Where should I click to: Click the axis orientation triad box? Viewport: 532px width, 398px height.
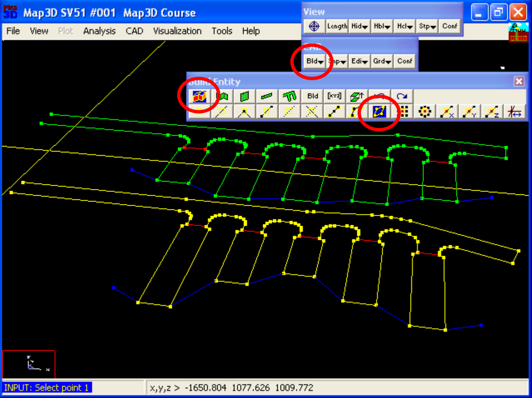tap(29, 364)
